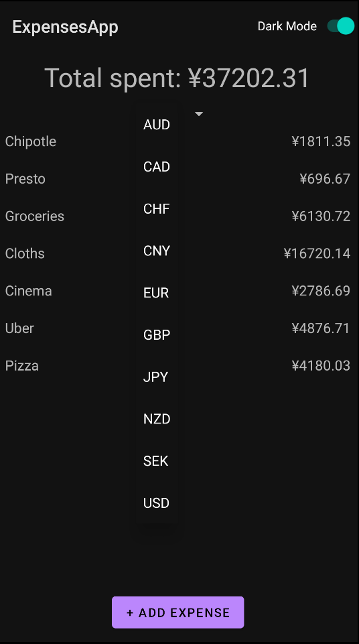Select CAD from the currency list
This screenshot has width=359, height=644.
tap(157, 167)
